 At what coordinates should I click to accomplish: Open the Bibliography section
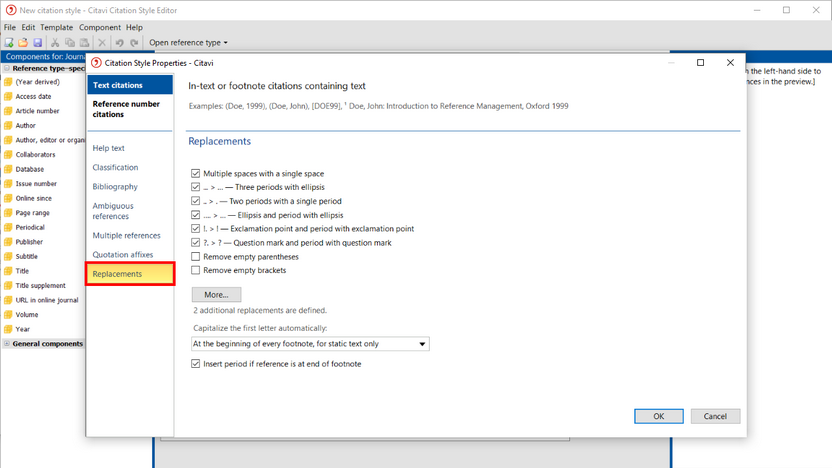[x=115, y=187]
